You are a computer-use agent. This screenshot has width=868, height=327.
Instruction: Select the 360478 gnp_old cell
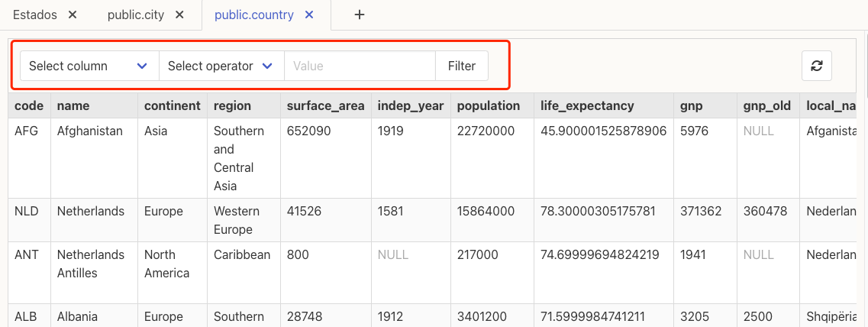pyautogui.click(x=768, y=220)
